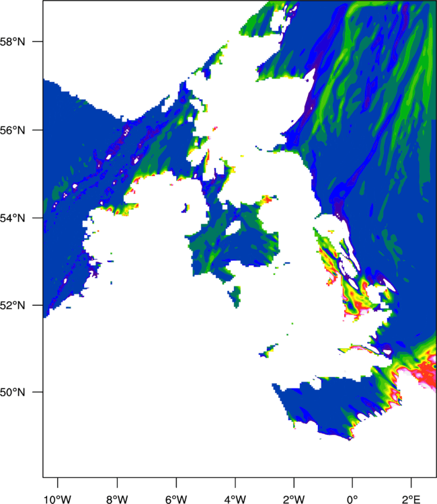Click the 2°E longitude label
The width and height of the screenshot is (437, 504).
pos(411,499)
